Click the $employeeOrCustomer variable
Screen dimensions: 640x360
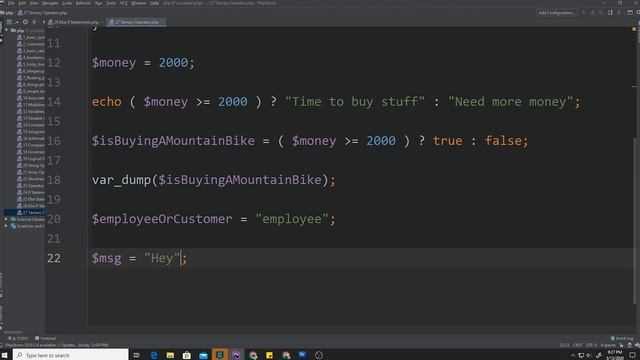[162, 219]
